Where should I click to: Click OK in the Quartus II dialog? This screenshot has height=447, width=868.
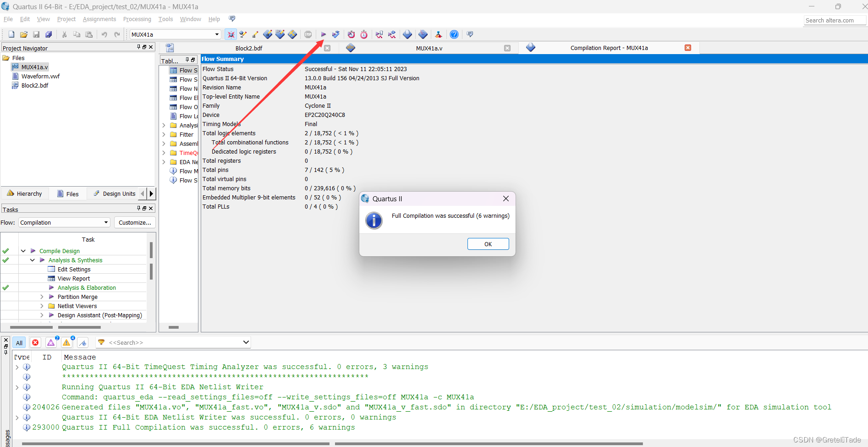point(488,244)
